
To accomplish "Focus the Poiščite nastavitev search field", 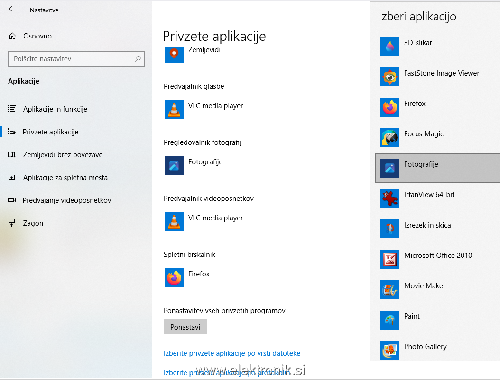I will [76, 59].
